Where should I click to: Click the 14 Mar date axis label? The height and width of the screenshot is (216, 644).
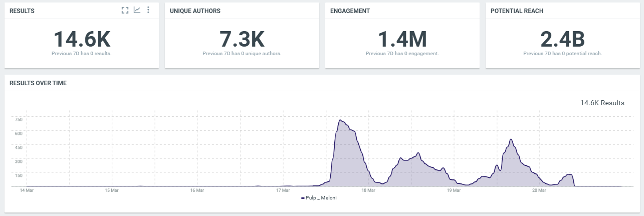coord(26,190)
